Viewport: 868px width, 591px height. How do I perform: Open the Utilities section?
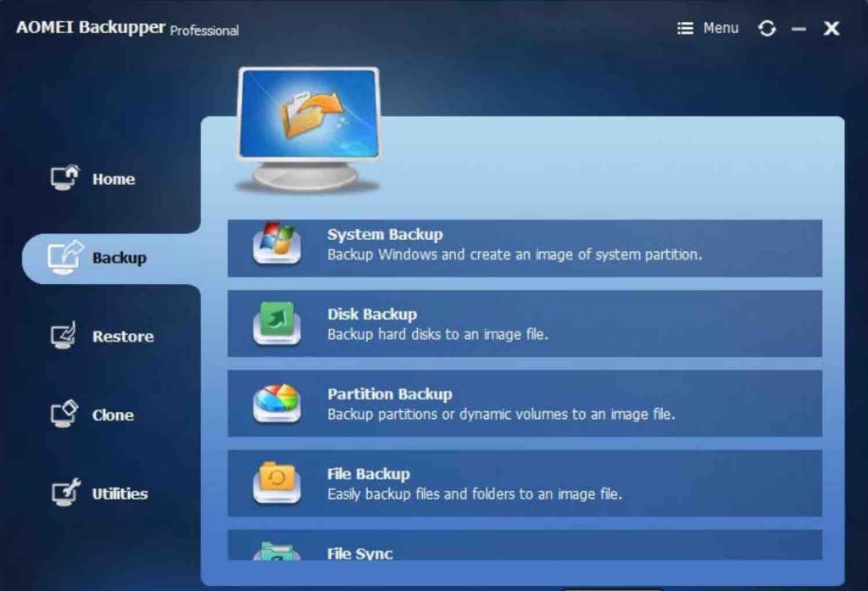point(120,493)
